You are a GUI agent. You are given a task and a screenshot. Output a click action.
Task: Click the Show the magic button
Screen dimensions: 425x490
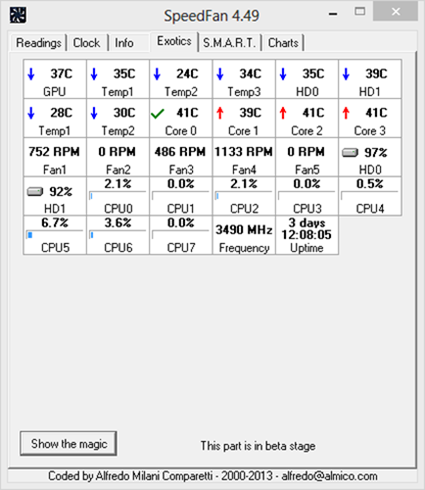pyautogui.click(x=69, y=444)
